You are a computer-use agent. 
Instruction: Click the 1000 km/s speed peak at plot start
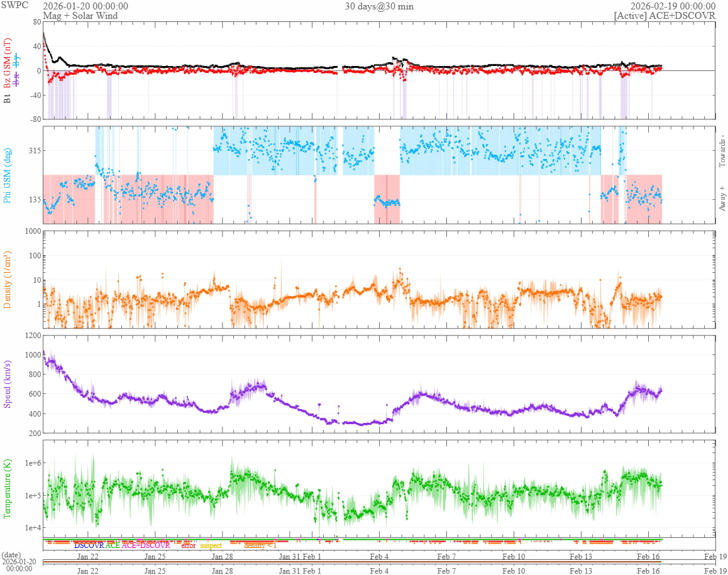coord(45,354)
